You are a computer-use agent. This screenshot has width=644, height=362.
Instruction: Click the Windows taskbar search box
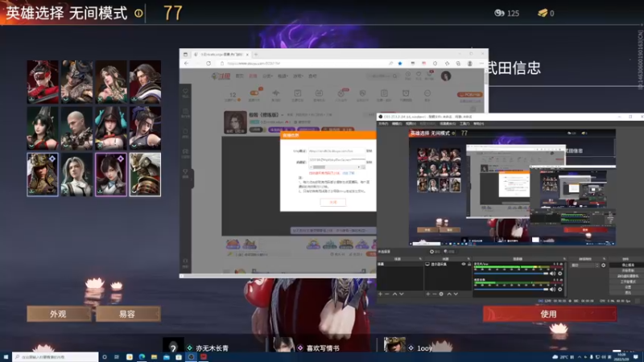tap(56, 357)
